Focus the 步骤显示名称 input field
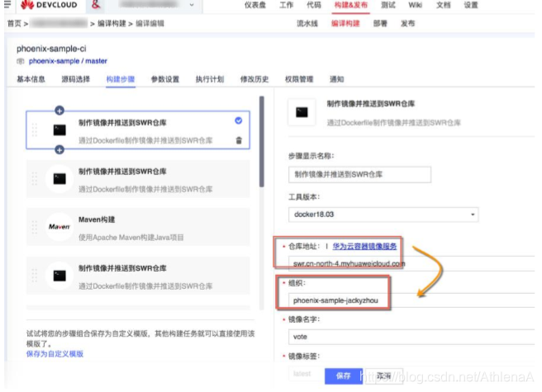The image size is (542, 392). coord(359,174)
